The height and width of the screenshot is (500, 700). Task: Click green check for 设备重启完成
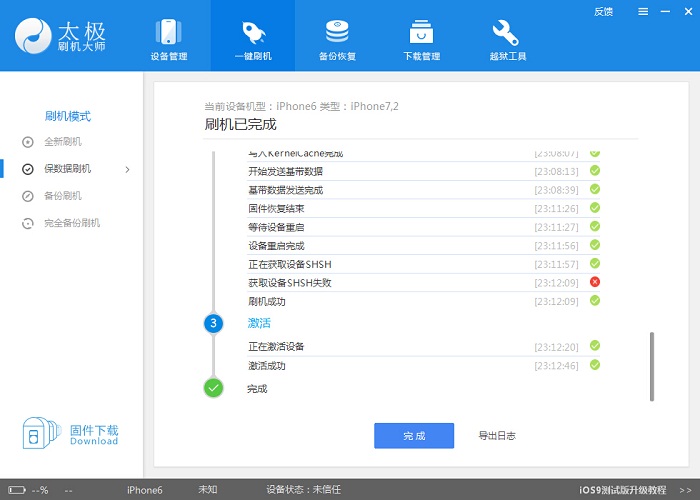(x=595, y=245)
